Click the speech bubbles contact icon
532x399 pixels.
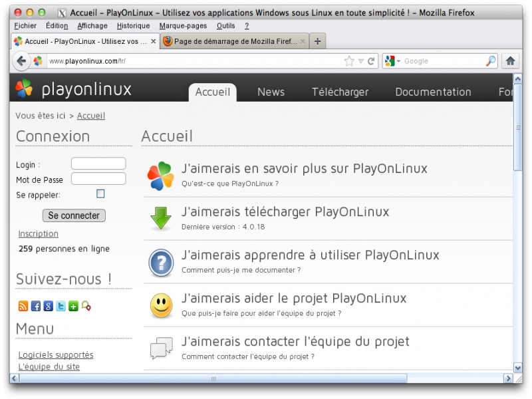tap(160, 348)
